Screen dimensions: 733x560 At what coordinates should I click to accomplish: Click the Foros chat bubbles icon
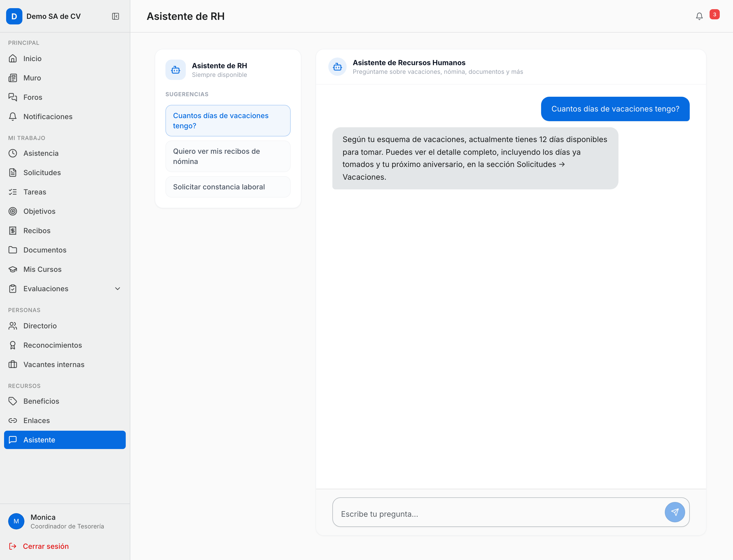click(13, 97)
